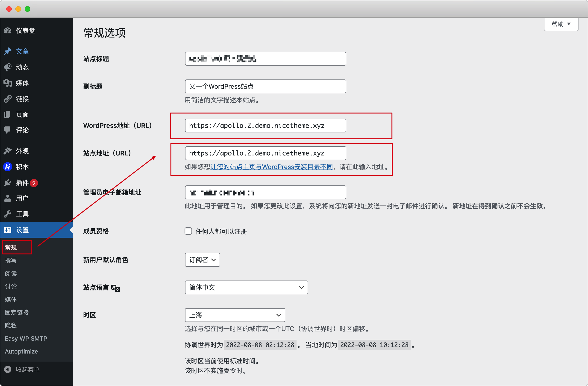
Task: Click the 插件 menu label
Action: pyautogui.click(x=22, y=183)
